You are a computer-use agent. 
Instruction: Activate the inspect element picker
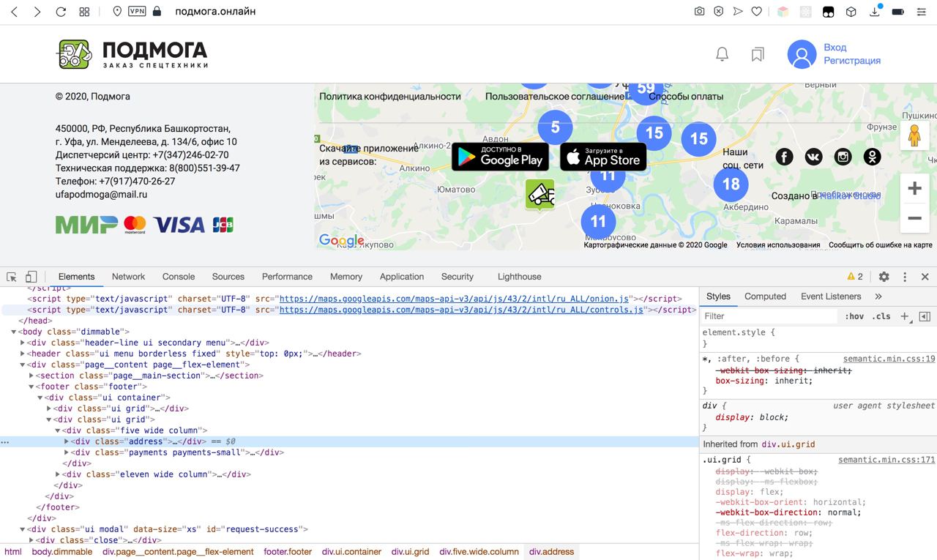coord(12,277)
